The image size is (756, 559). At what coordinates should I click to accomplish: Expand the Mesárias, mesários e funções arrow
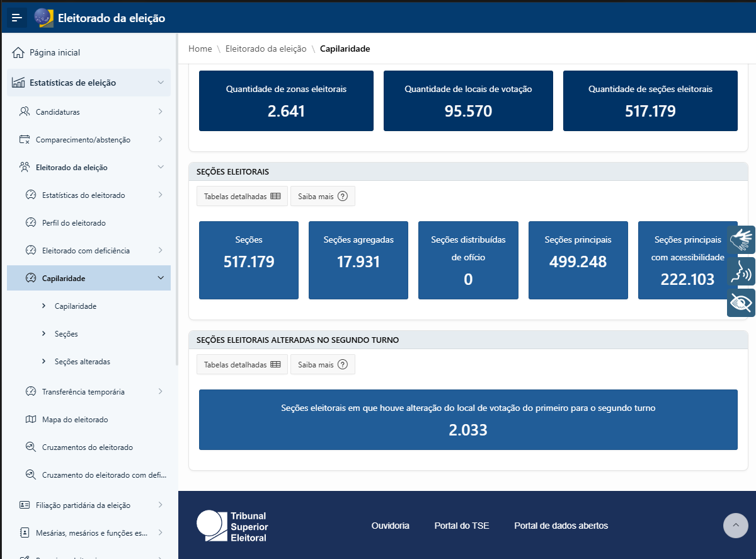(x=161, y=533)
